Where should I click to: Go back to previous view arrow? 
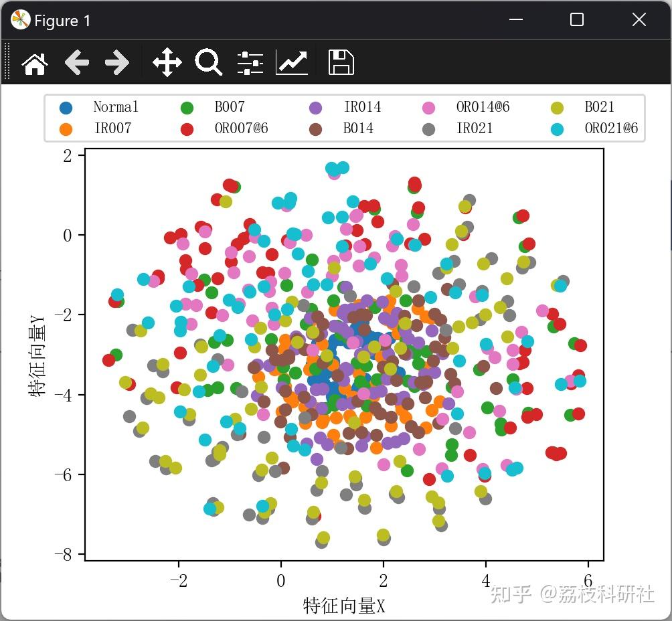[77, 63]
